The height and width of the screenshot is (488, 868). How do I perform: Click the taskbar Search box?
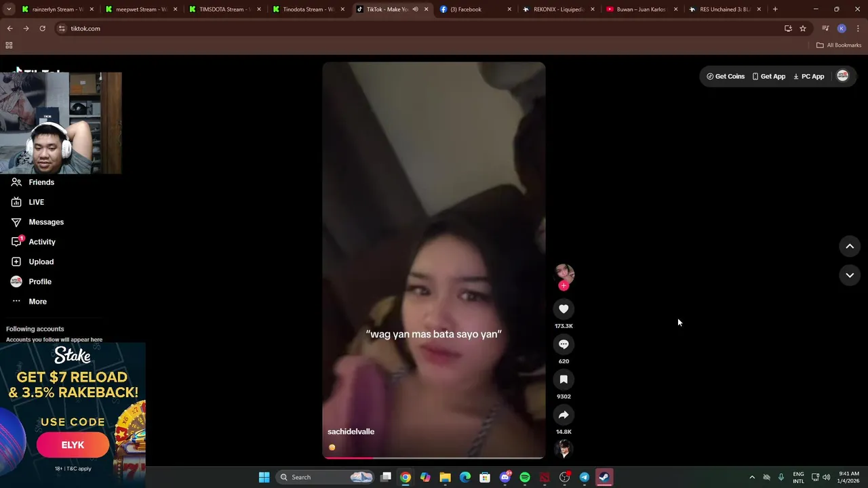click(x=326, y=477)
